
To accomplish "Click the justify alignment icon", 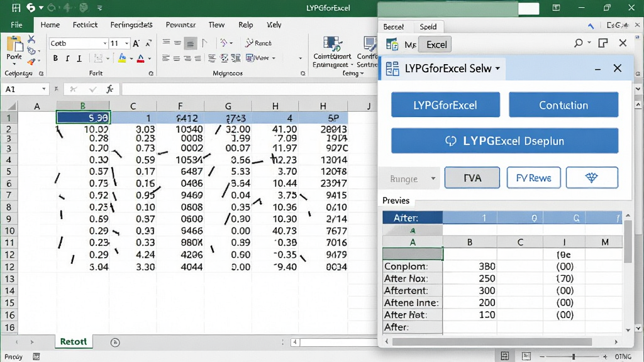I will 197,58.
